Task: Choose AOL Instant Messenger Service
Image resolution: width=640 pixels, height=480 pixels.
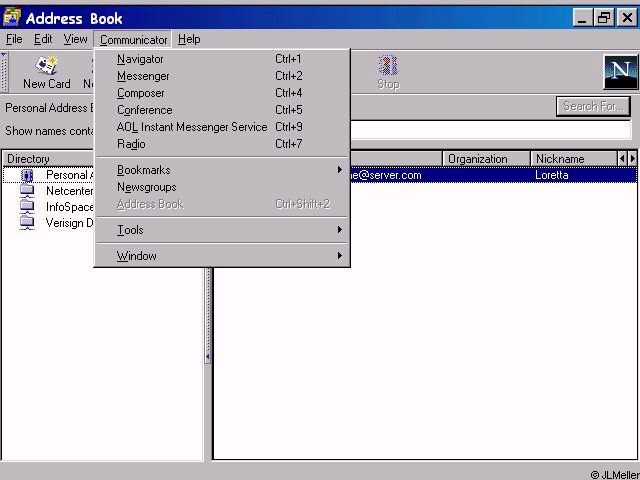Action: click(222, 127)
